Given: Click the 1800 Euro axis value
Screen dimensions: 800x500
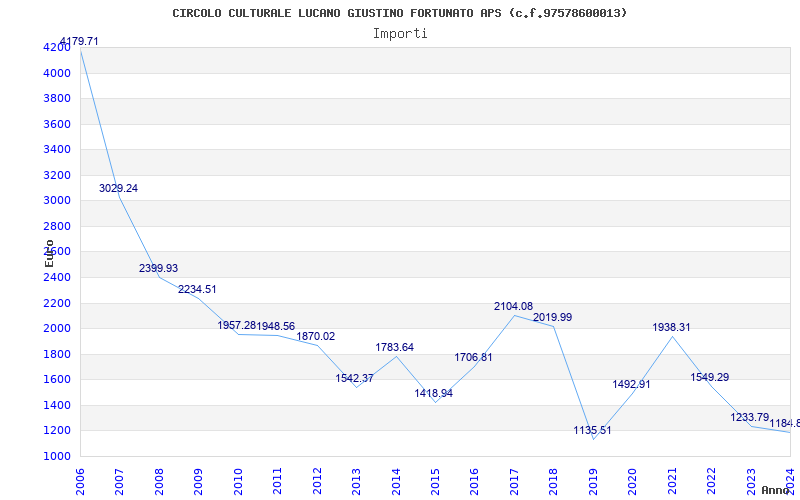Looking at the screenshot, I should coord(57,355).
